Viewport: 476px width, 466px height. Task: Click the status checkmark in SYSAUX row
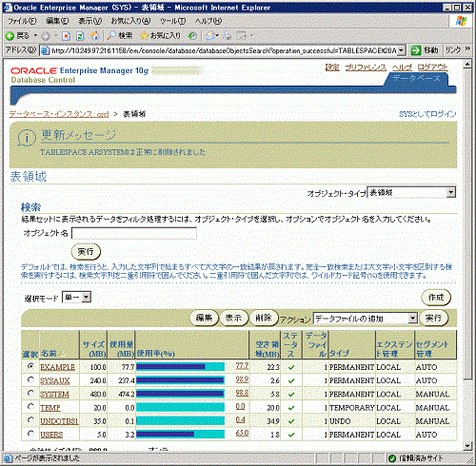click(x=291, y=380)
